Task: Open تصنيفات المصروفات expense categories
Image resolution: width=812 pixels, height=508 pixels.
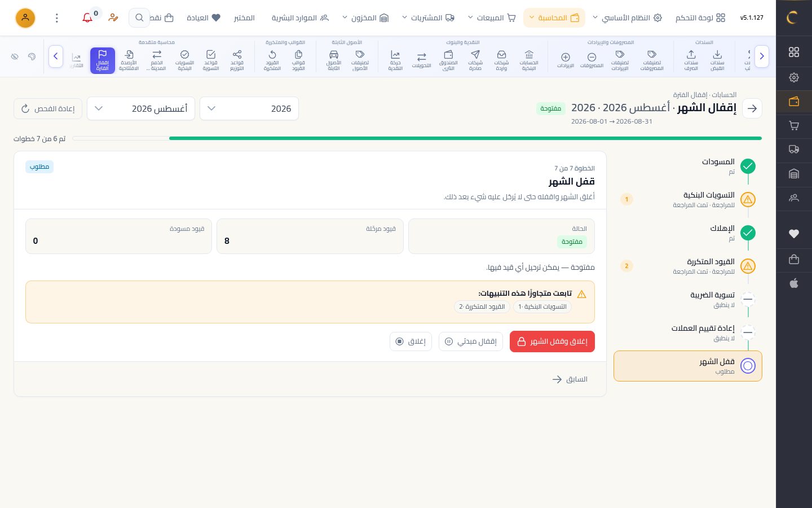Action: (652, 60)
